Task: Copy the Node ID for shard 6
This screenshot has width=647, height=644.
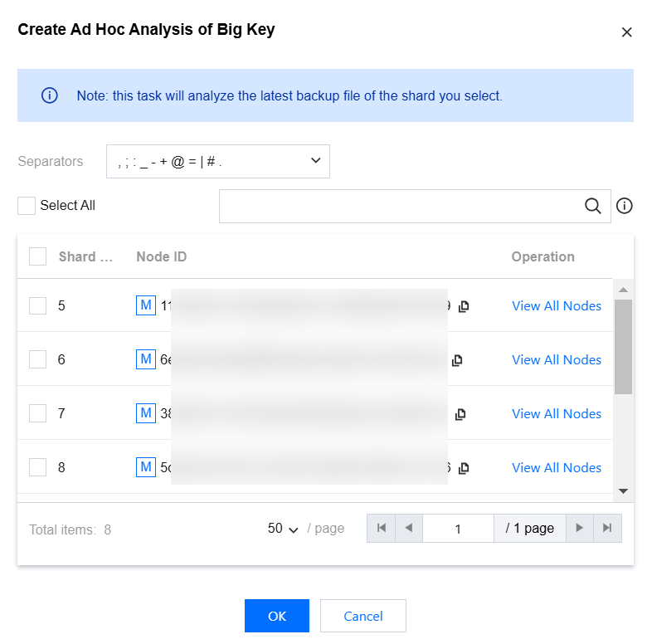Action: [x=457, y=360]
